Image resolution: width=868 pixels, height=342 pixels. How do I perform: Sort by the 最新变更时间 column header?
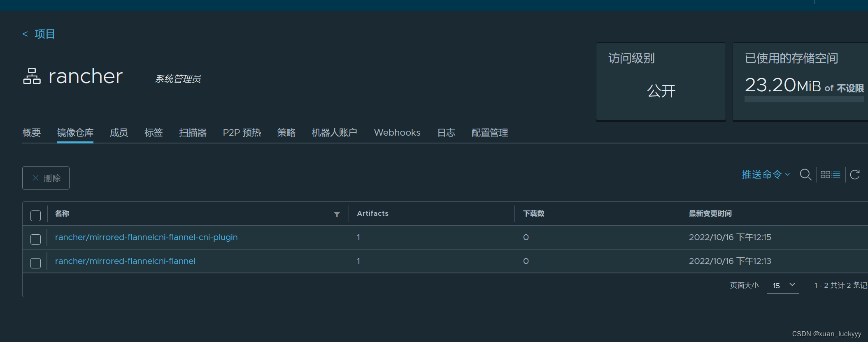click(710, 213)
